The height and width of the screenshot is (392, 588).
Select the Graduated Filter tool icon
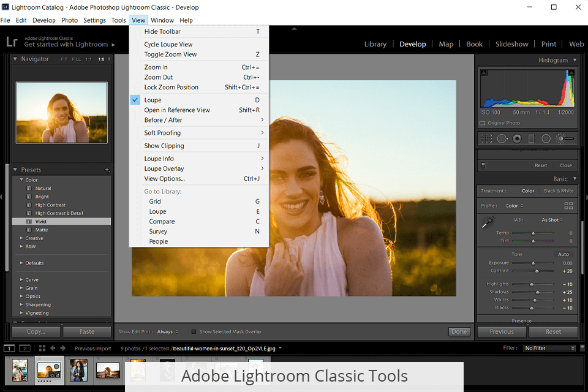[x=532, y=139]
